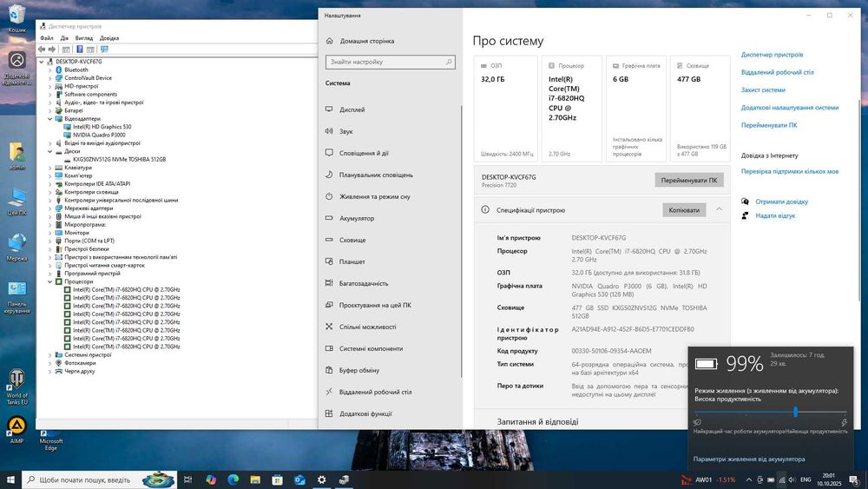The width and height of the screenshot is (868, 489).
Task: Click the Device Manager taskbar icon
Action: [344, 479]
